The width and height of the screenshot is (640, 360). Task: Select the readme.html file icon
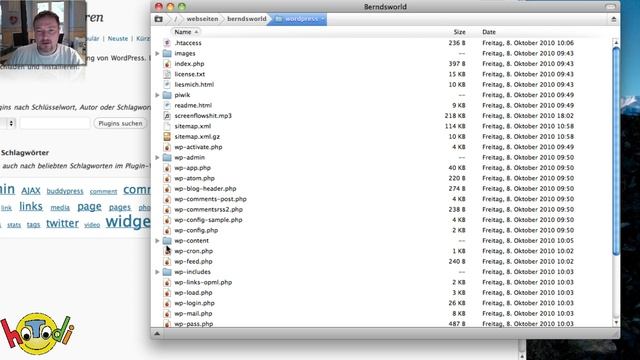pyautogui.click(x=167, y=105)
